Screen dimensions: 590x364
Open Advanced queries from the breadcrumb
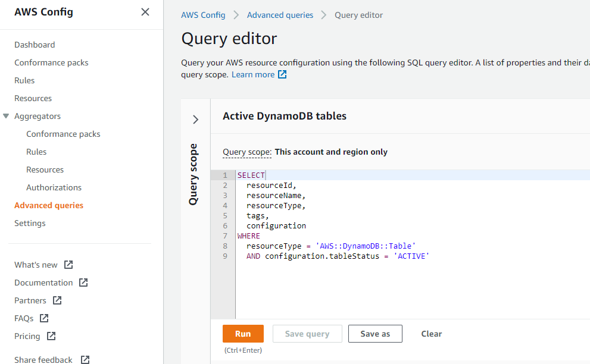(280, 15)
